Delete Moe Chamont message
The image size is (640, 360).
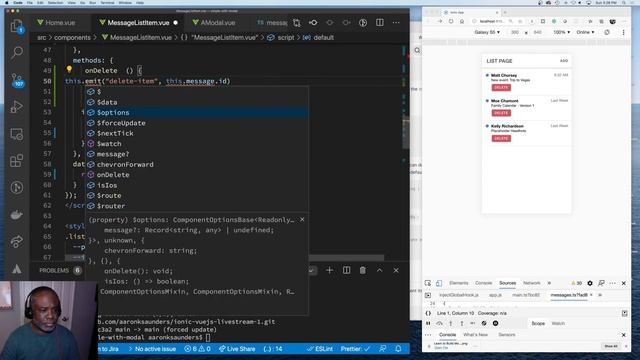click(x=501, y=113)
